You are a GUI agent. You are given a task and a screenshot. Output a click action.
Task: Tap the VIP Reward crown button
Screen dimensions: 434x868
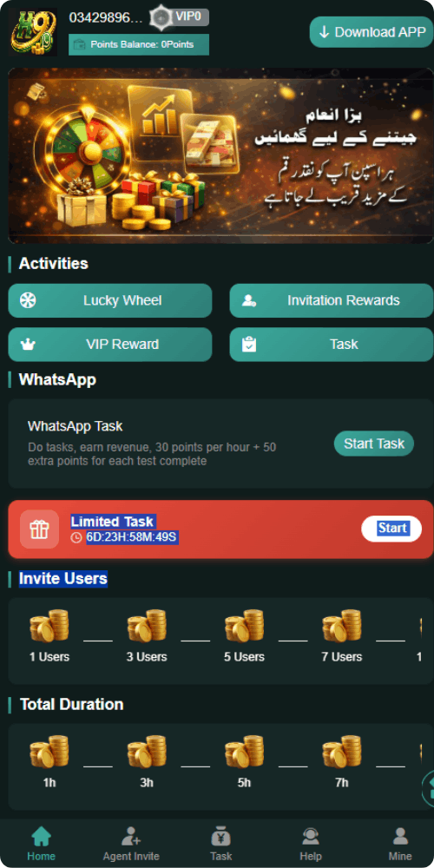pyautogui.click(x=110, y=345)
